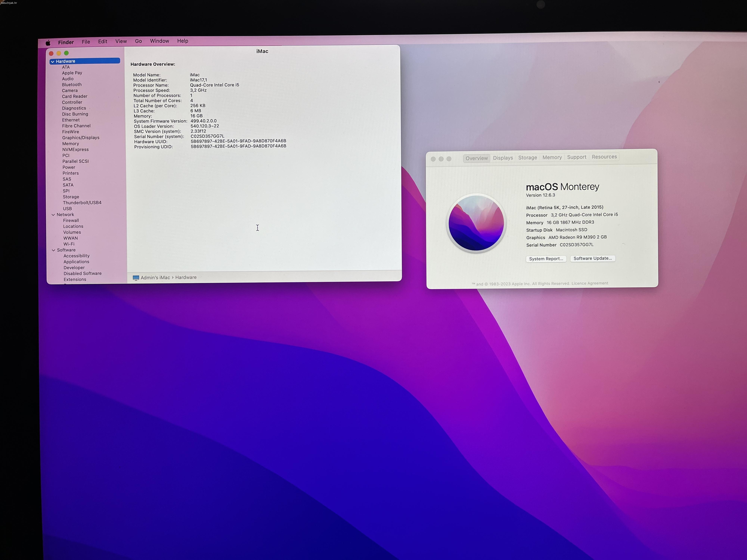
Task: Select Thunderbolt/USB4 in the sidebar
Action: point(82,203)
